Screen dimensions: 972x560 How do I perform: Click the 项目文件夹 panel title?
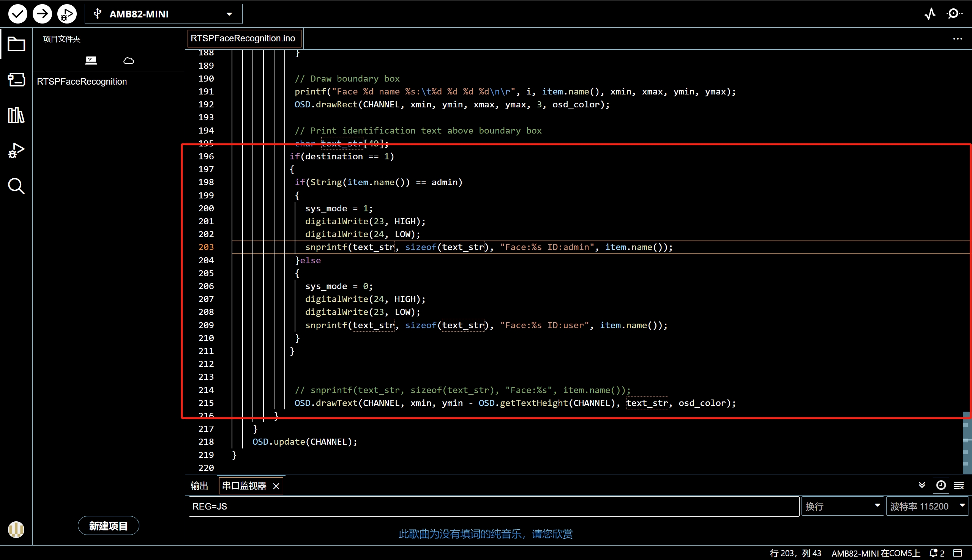coord(62,39)
